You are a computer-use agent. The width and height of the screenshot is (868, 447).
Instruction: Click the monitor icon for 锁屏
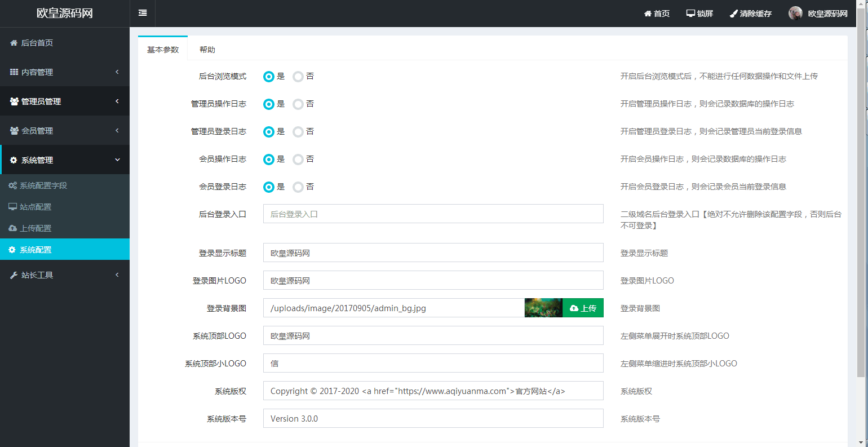point(690,14)
